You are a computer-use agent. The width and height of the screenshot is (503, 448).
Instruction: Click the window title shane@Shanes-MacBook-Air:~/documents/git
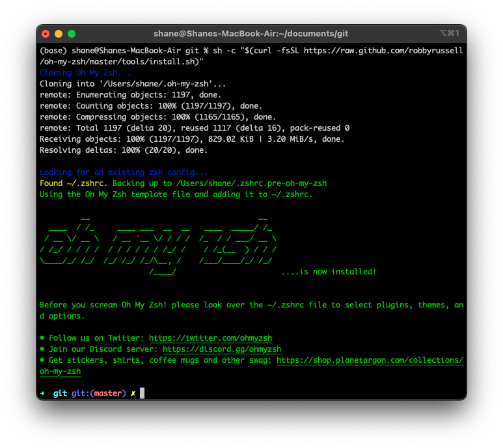[x=251, y=34]
